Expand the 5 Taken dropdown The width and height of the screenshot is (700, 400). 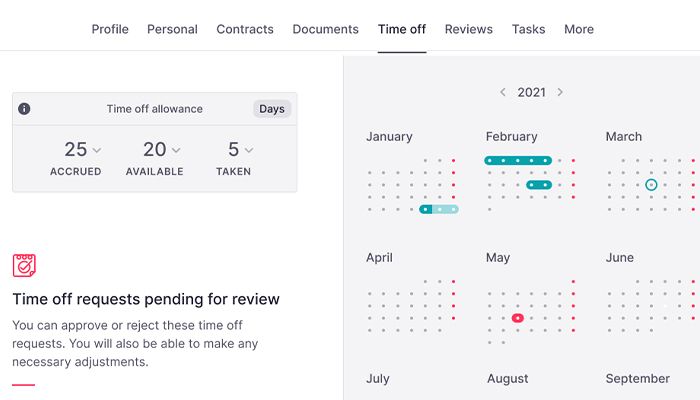click(x=249, y=150)
